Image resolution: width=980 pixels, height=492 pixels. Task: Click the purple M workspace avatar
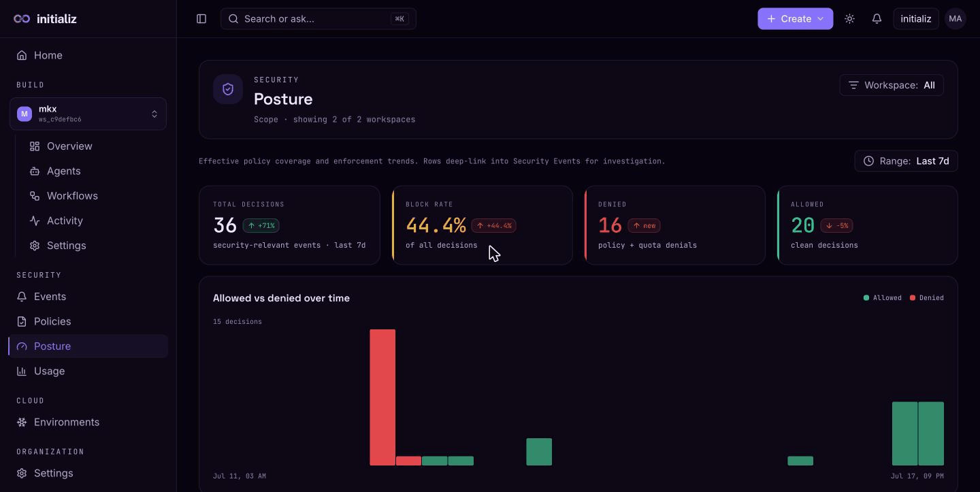click(24, 114)
